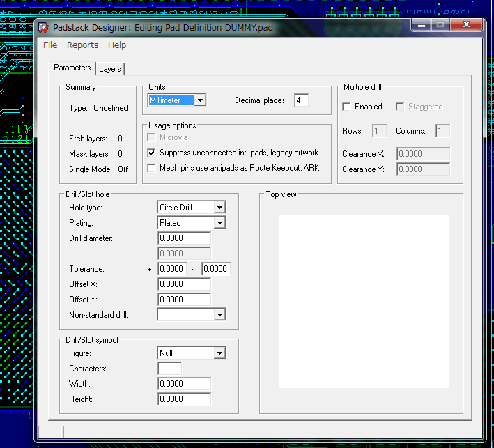Open the Units dropdown showing Millimeter
Screen dimensions: 494x448
[x=200, y=100]
